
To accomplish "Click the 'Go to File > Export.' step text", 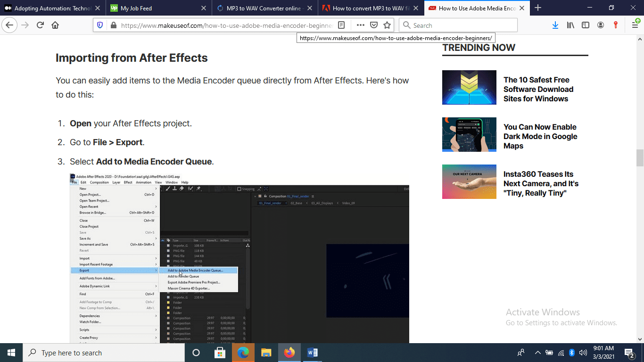I will pos(107,142).
